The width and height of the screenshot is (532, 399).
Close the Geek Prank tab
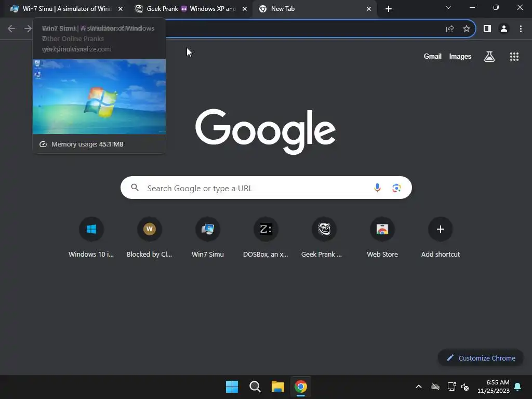(x=245, y=9)
